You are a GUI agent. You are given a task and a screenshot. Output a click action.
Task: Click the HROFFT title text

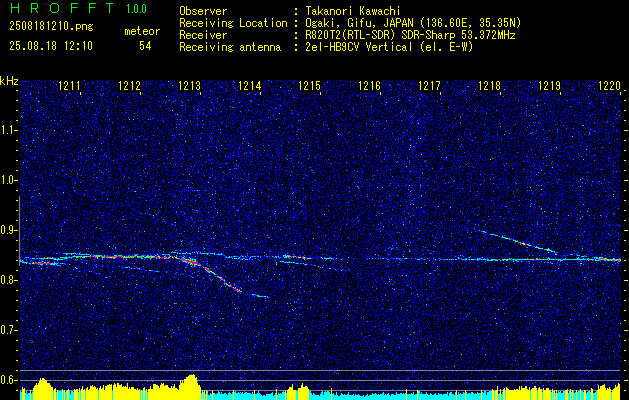(x=62, y=8)
